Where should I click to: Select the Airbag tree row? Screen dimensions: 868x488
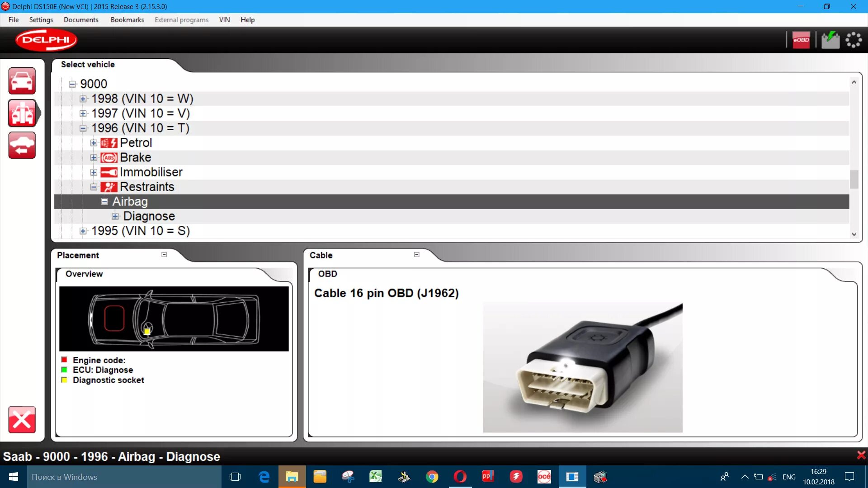click(x=452, y=202)
